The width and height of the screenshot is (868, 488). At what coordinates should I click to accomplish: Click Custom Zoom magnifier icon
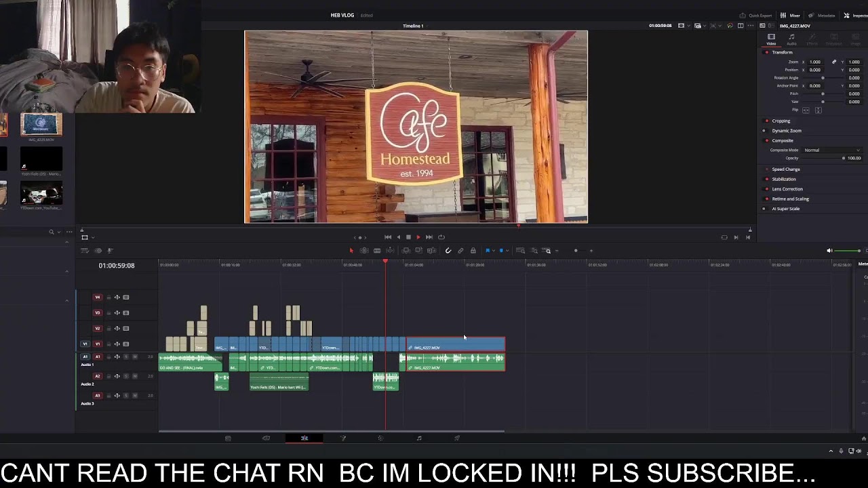pos(547,251)
